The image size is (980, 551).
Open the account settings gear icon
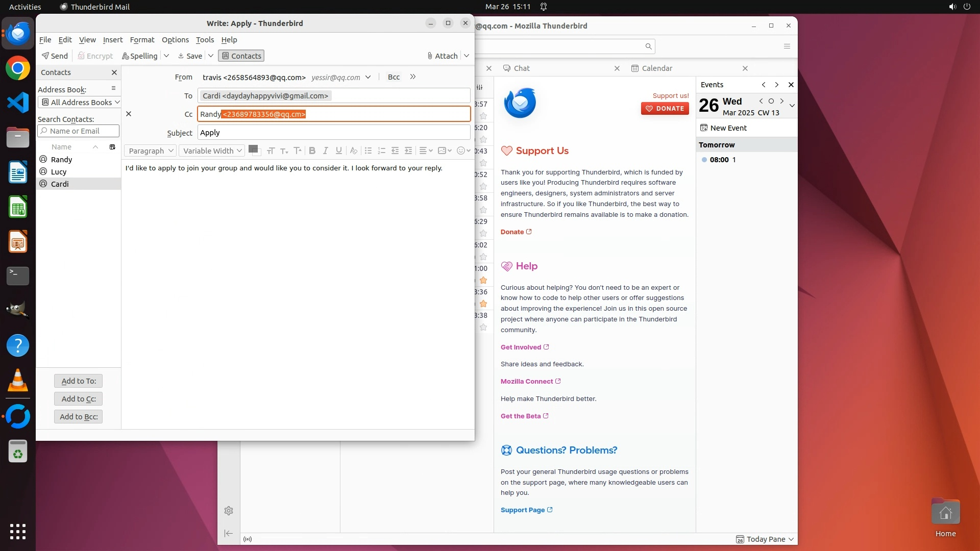click(229, 511)
